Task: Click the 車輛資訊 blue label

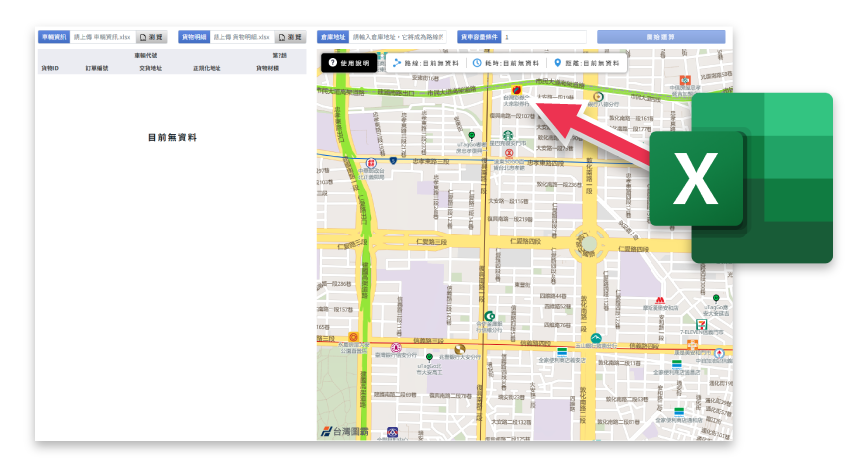Action: [x=54, y=37]
